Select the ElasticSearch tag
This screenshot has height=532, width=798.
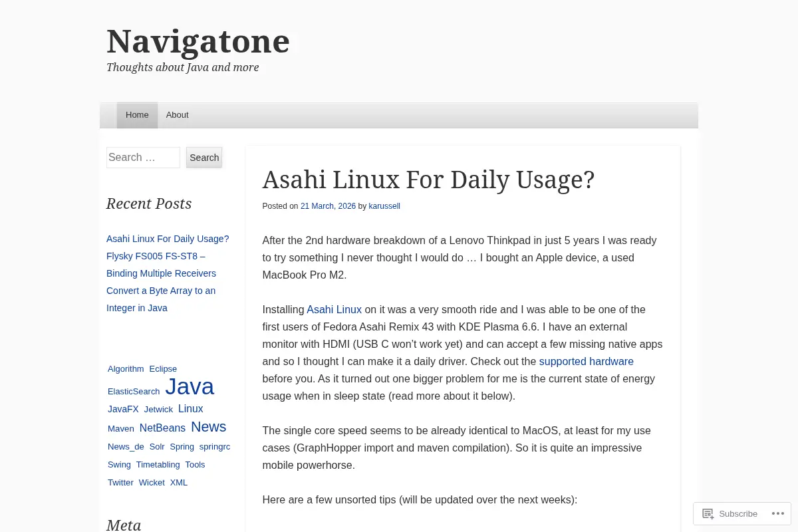click(x=134, y=391)
